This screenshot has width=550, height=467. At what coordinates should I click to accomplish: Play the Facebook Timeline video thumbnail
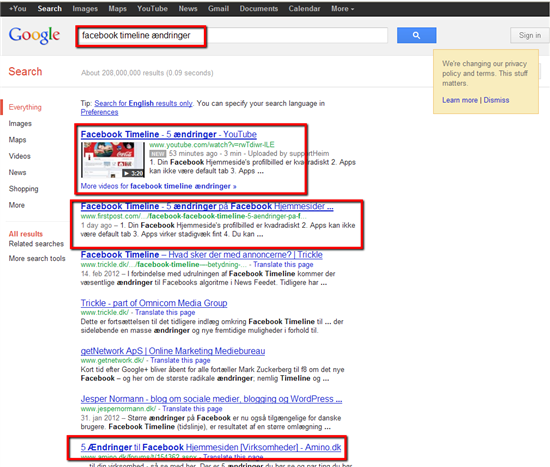(113, 160)
